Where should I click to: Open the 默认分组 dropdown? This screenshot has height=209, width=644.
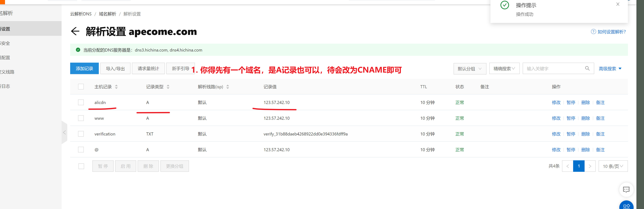click(470, 69)
